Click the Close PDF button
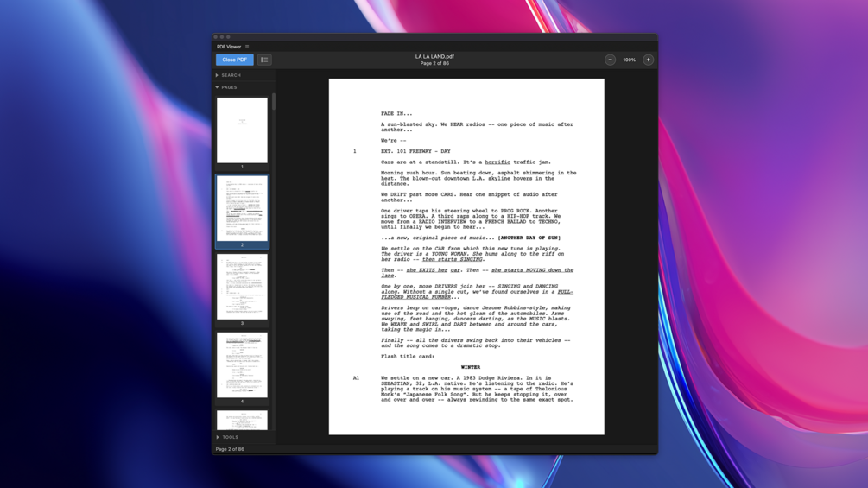The height and width of the screenshot is (488, 868). [x=234, y=60]
